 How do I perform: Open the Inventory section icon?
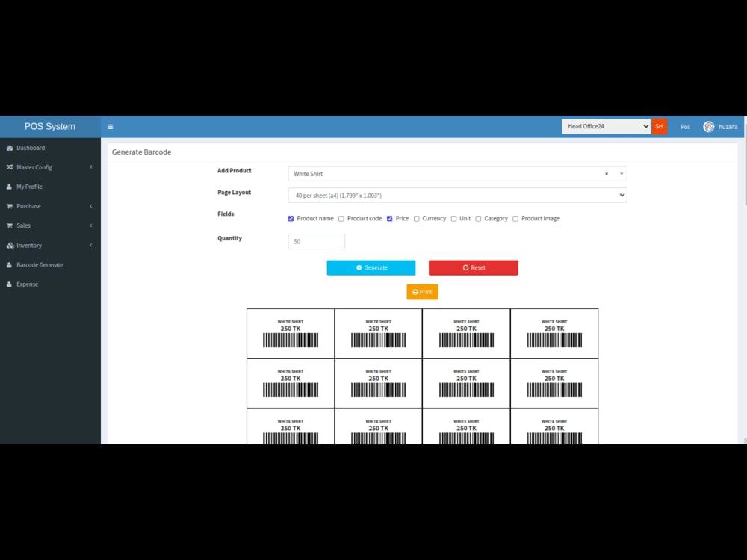tap(10, 245)
